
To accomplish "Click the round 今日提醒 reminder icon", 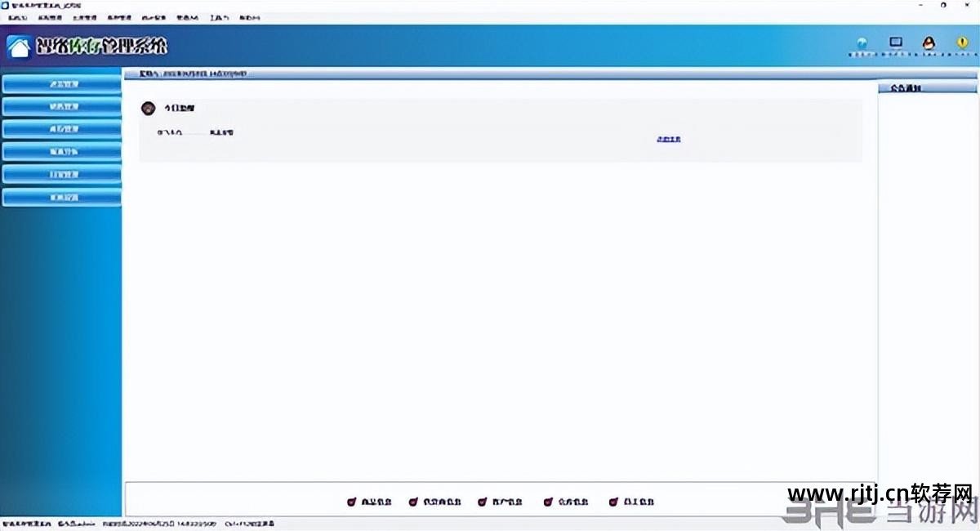I will tap(148, 108).
